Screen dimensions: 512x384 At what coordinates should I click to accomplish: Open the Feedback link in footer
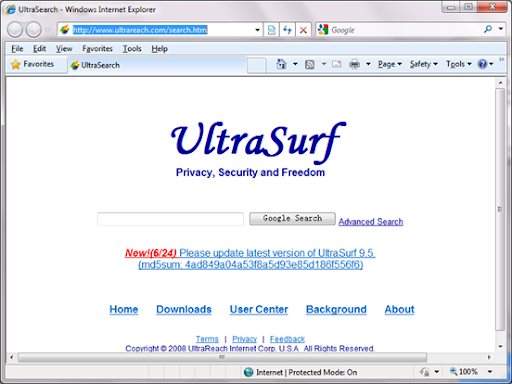click(x=287, y=339)
